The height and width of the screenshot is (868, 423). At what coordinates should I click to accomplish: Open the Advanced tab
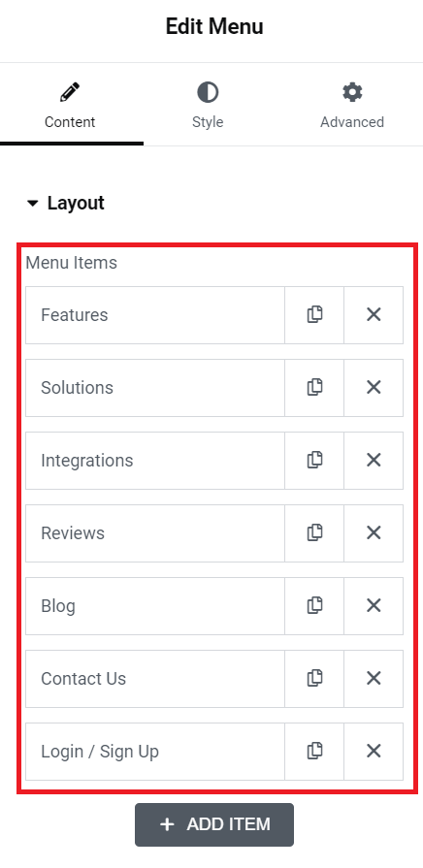coord(352,107)
